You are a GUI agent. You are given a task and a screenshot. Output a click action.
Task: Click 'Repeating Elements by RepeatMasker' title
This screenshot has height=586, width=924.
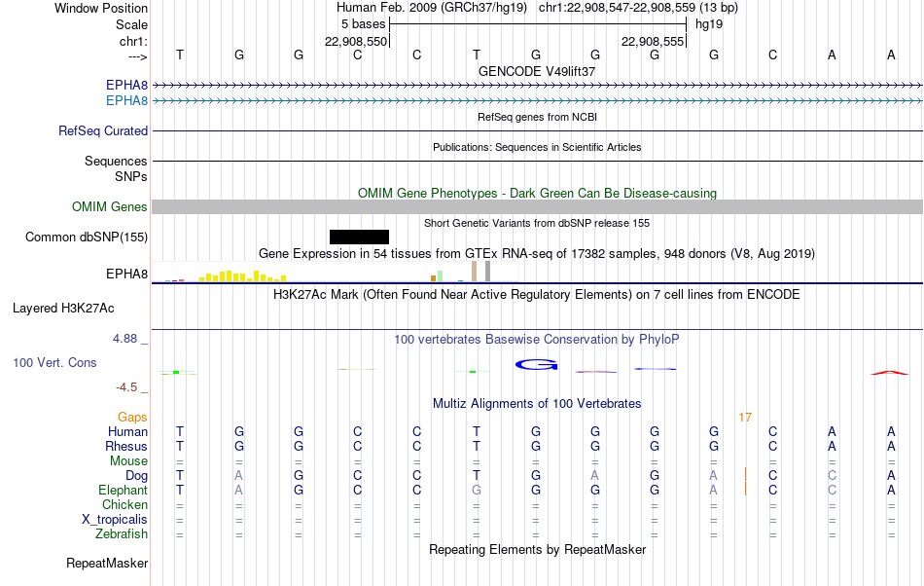tap(537, 549)
